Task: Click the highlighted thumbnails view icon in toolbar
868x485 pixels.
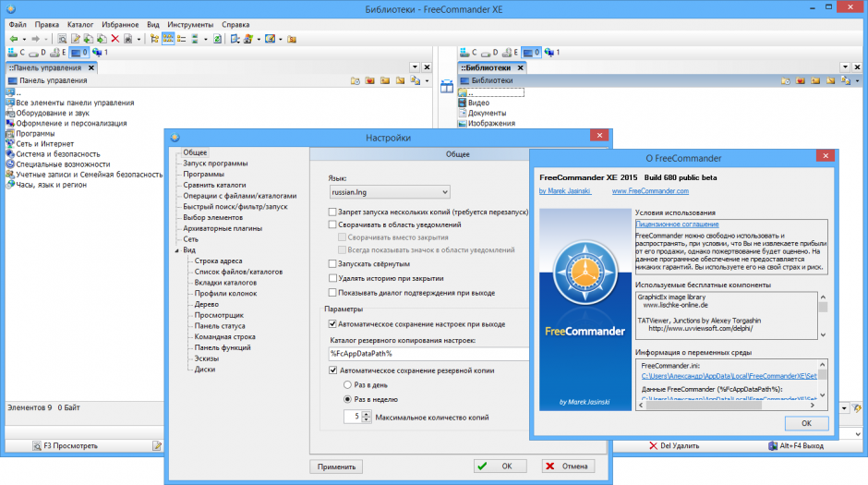Action: 168,39
